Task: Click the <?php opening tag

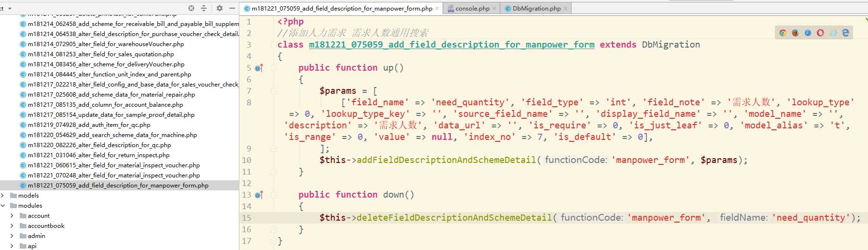Action: [x=290, y=22]
